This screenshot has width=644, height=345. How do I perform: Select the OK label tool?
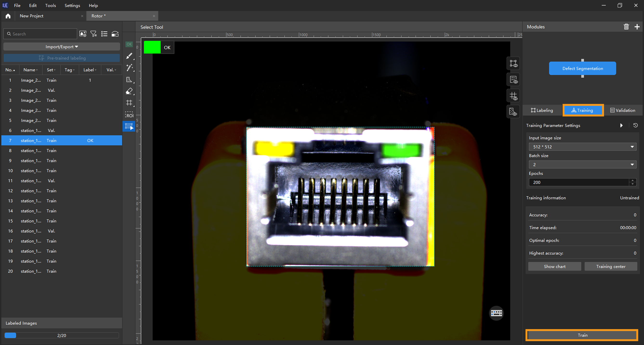[x=129, y=44]
